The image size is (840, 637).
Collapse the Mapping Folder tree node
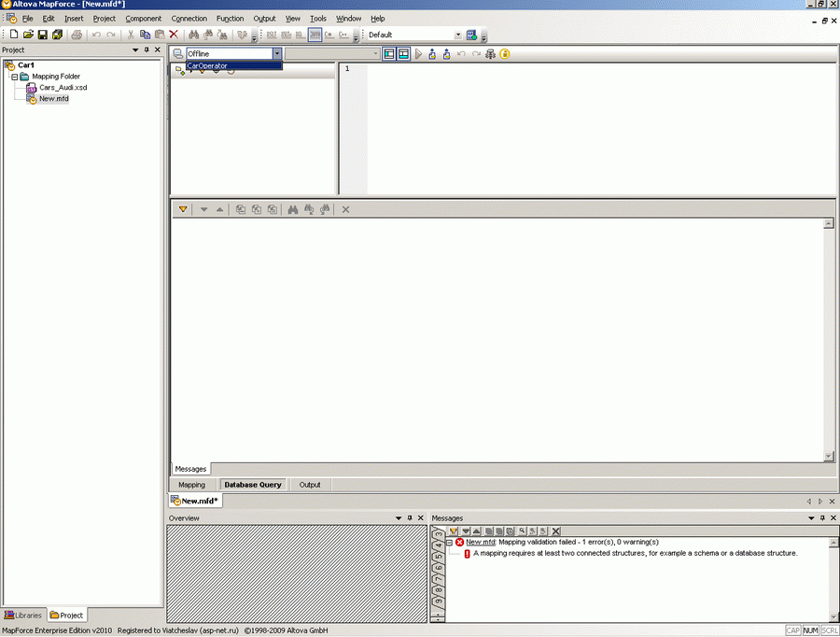[x=14, y=78]
